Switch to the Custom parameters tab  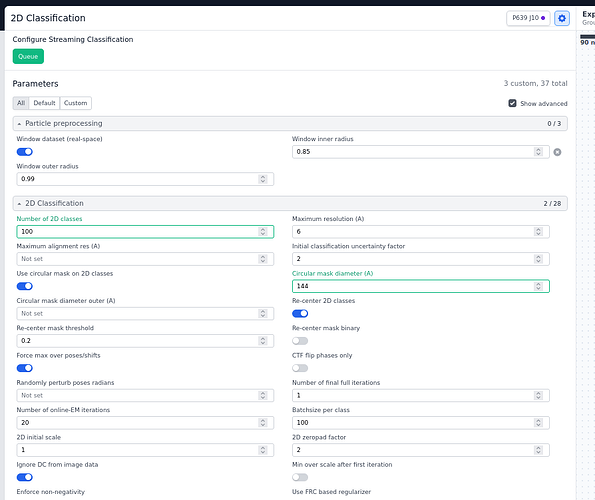tap(76, 103)
